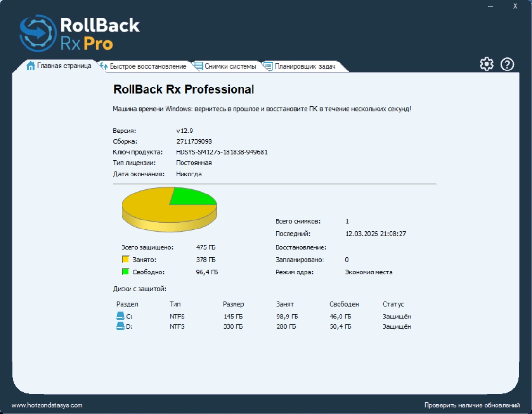
Task: Click the Занят column header
Action: (285, 304)
